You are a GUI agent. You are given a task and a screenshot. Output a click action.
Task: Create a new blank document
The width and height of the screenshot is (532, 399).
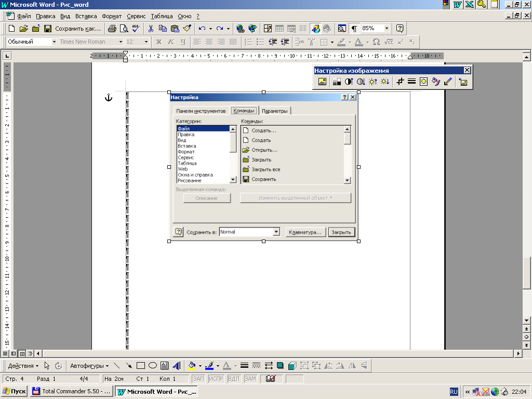11,29
